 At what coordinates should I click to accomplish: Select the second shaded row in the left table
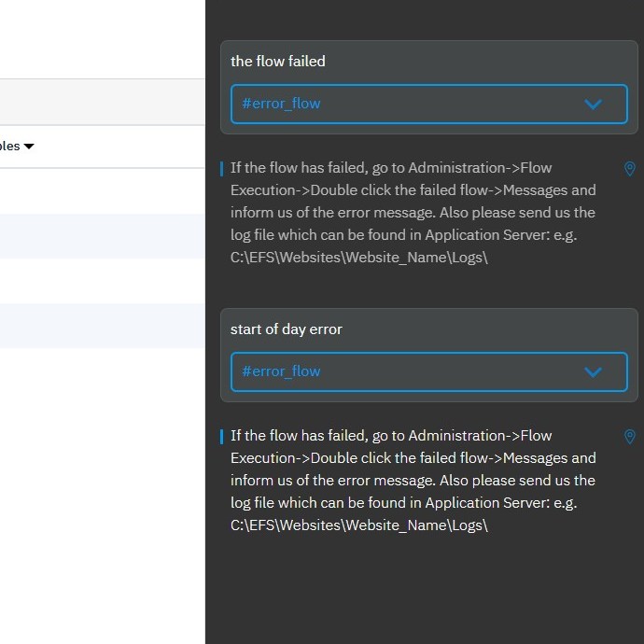click(102, 326)
